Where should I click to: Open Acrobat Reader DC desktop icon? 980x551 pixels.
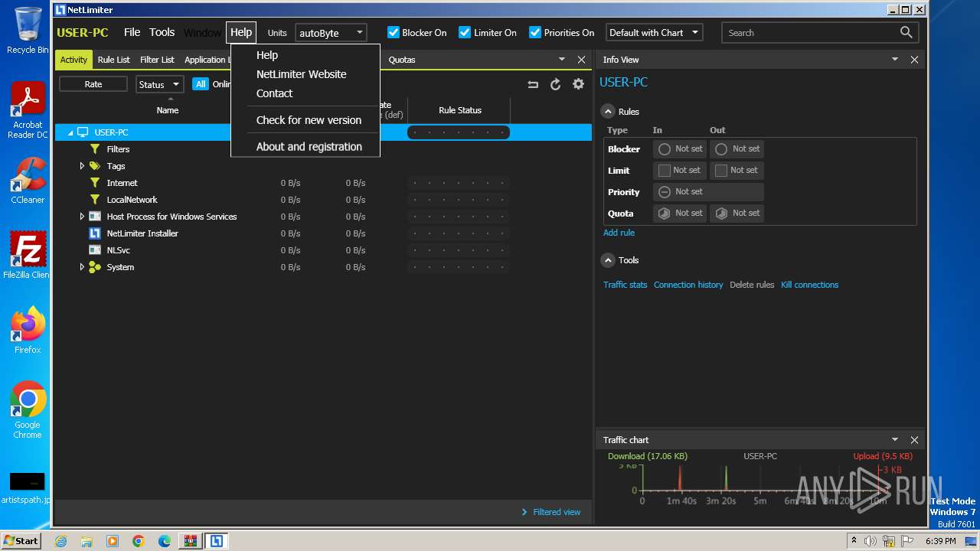point(28,110)
